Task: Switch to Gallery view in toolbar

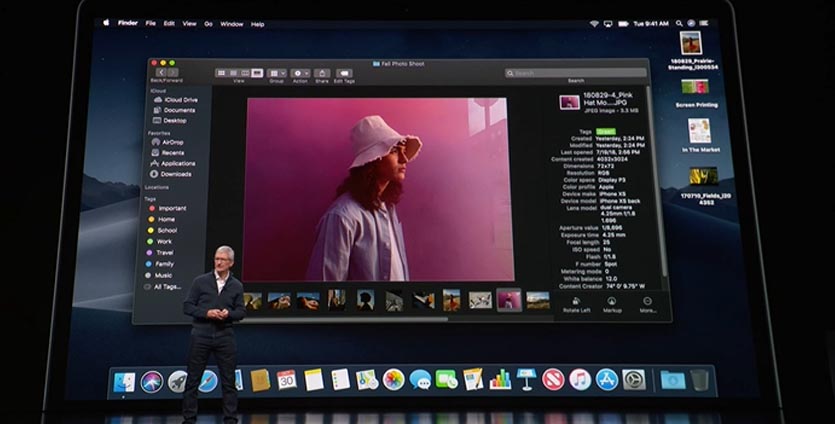Action: 257,73
